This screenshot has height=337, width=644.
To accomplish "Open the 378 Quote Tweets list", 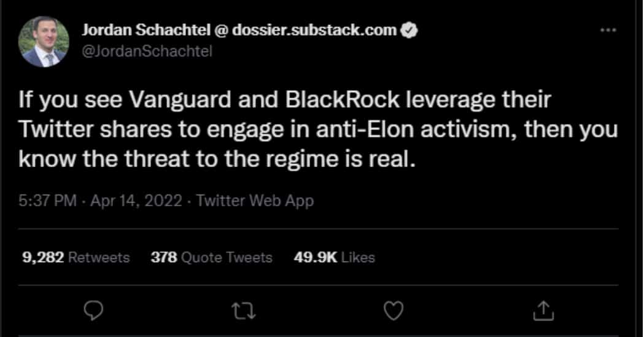I will pos(212,257).
